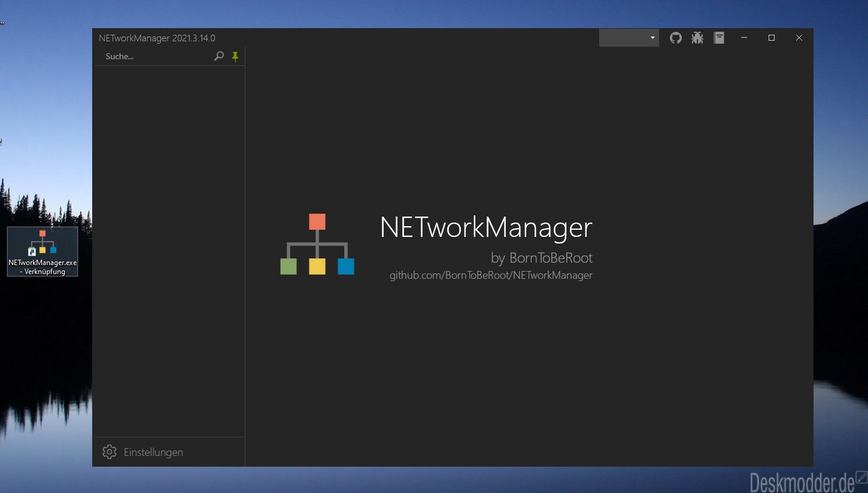Screen dimensions: 868x493
Task: Open the documentation book icon
Action: 719,38
